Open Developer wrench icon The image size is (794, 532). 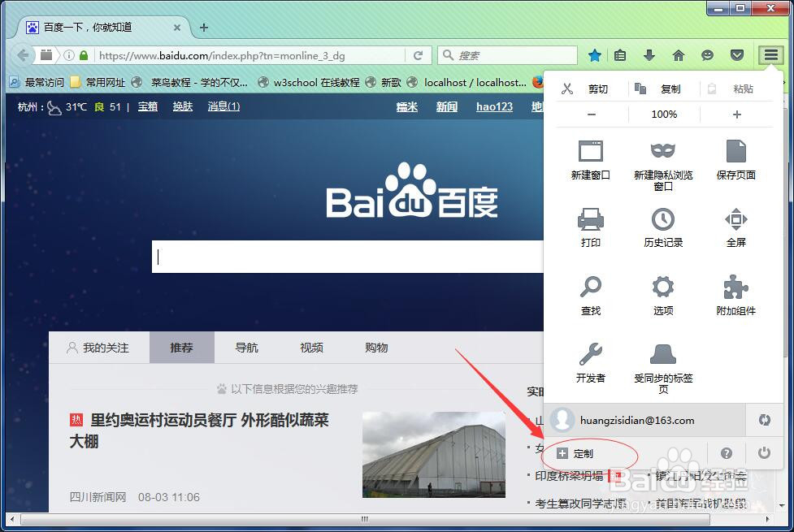591,363
